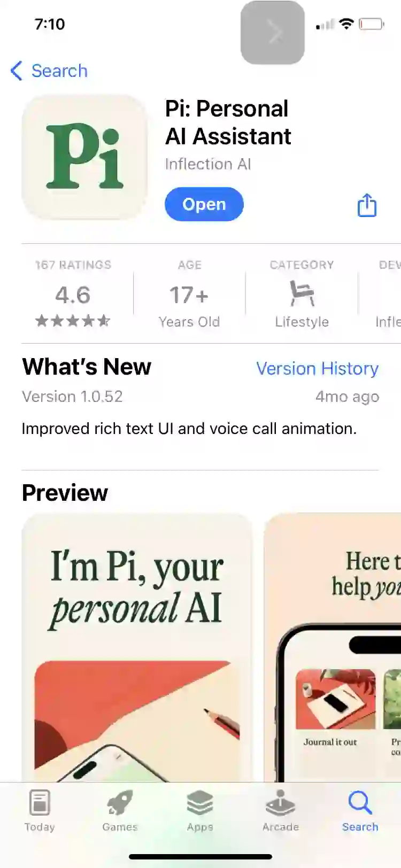Screen dimensions: 401x868
Task: View the 4.6 star ratings
Action: click(73, 294)
